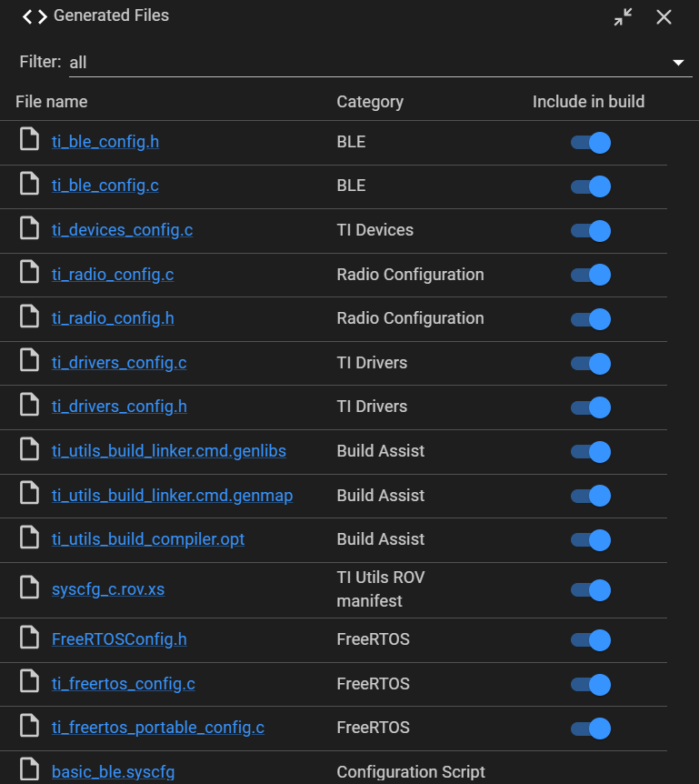This screenshot has width=699, height=784.
Task: Open ti_utils_build_linker.cmd.genlibs link
Action: (x=169, y=450)
